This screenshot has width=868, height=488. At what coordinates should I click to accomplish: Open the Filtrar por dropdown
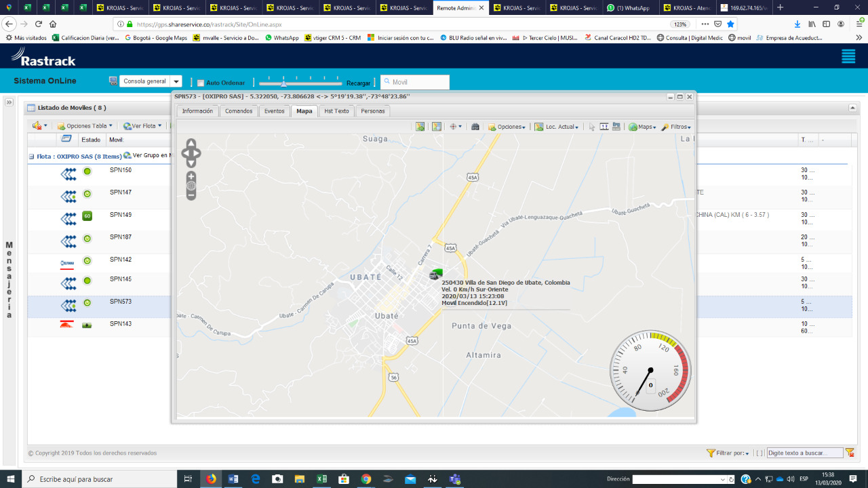[728, 453]
